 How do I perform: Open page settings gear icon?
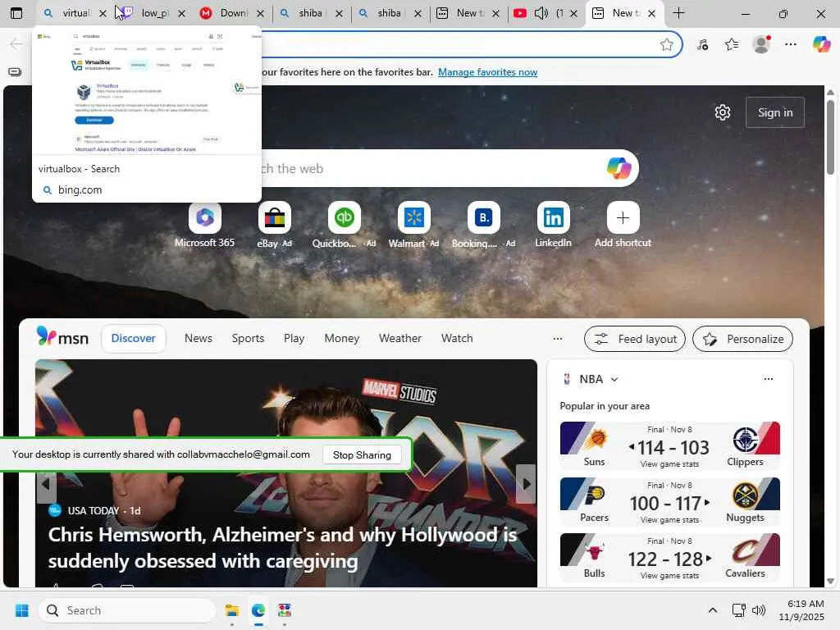(722, 112)
